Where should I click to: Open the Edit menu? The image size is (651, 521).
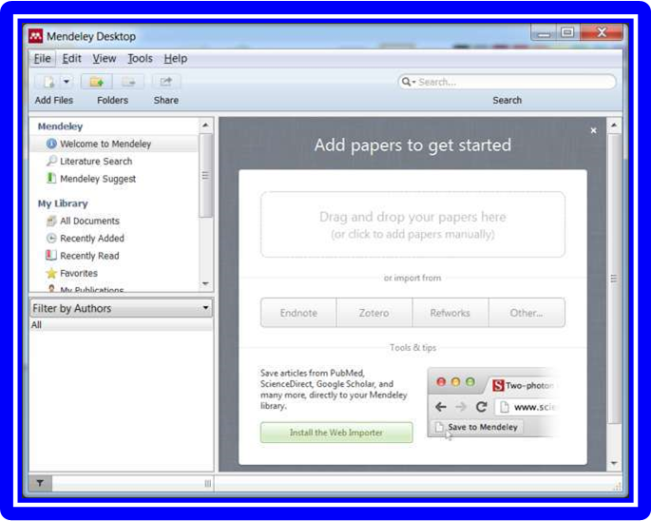tap(71, 59)
